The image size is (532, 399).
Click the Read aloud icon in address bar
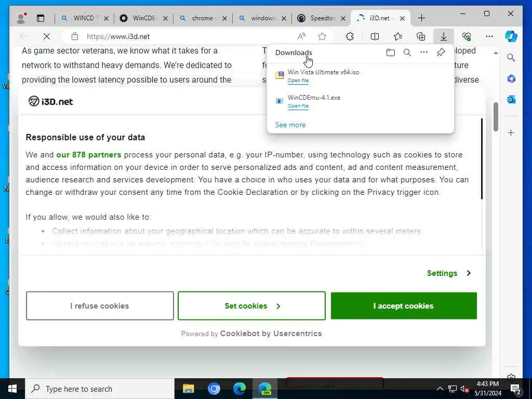coord(301,36)
